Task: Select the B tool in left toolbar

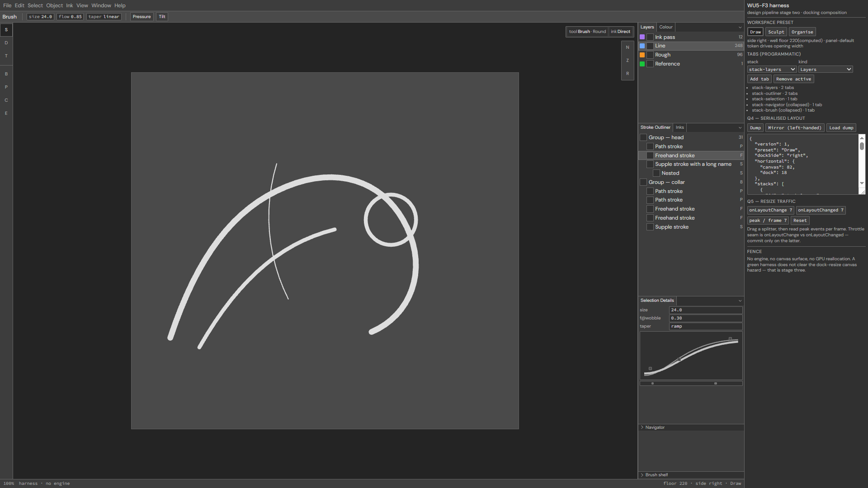Action: pos(6,74)
